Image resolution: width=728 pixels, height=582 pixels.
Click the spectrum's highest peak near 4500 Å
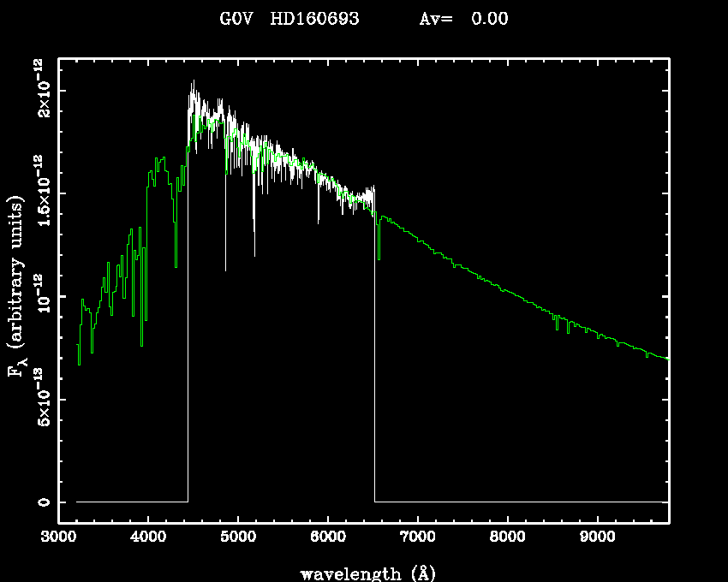(x=194, y=82)
